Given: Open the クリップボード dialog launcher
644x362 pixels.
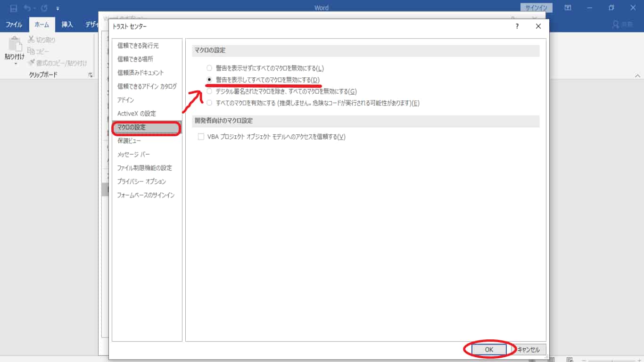Looking at the screenshot, I should click(90, 74).
